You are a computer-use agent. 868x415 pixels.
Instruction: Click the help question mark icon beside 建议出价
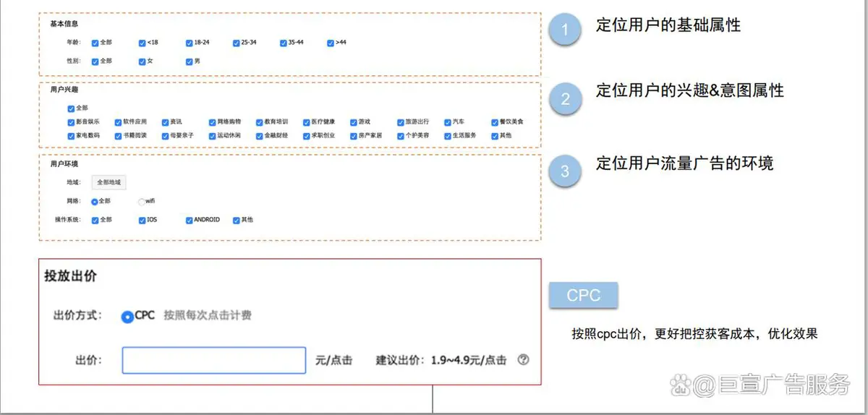[x=524, y=359]
